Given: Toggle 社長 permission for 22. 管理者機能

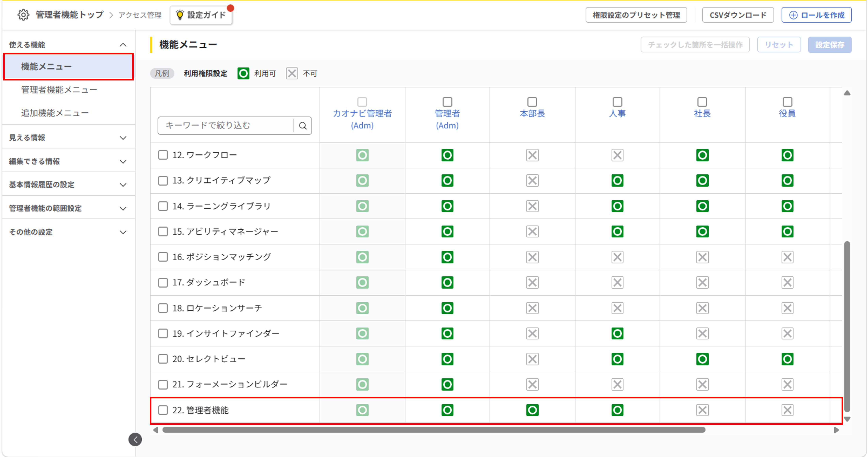Looking at the screenshot, I should click(702, 410).
